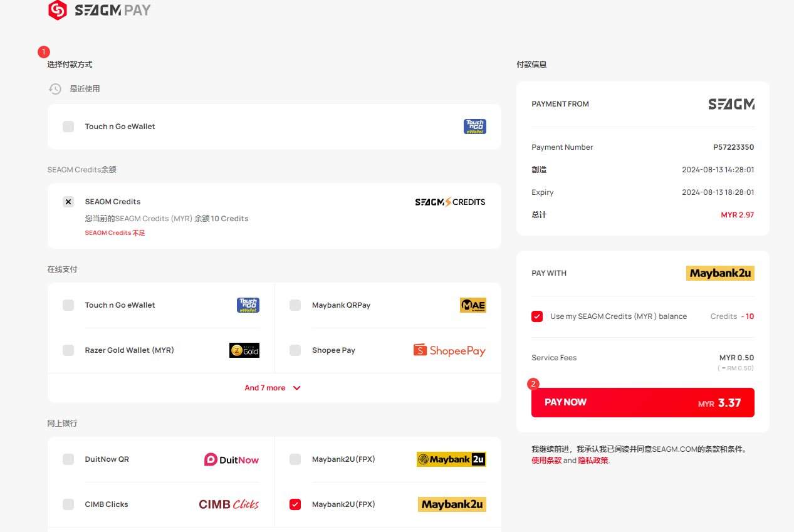
Task: Click the created time 2024-08-13 14:28:01
Action: (718, 170)
